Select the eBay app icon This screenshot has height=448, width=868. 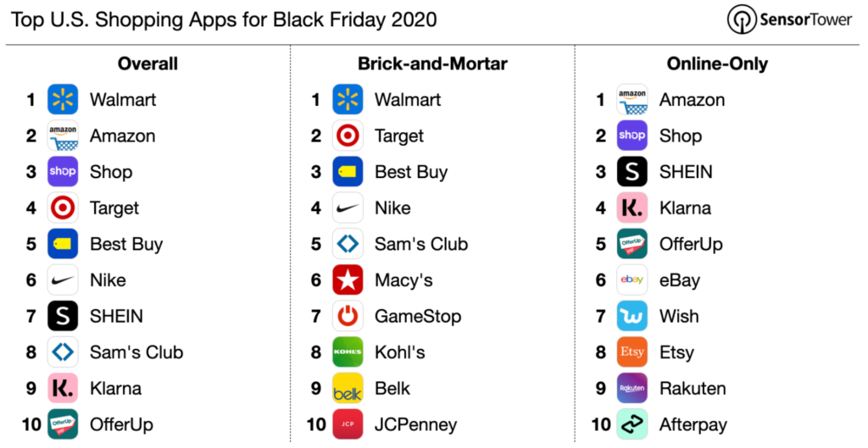pos(632,279)
